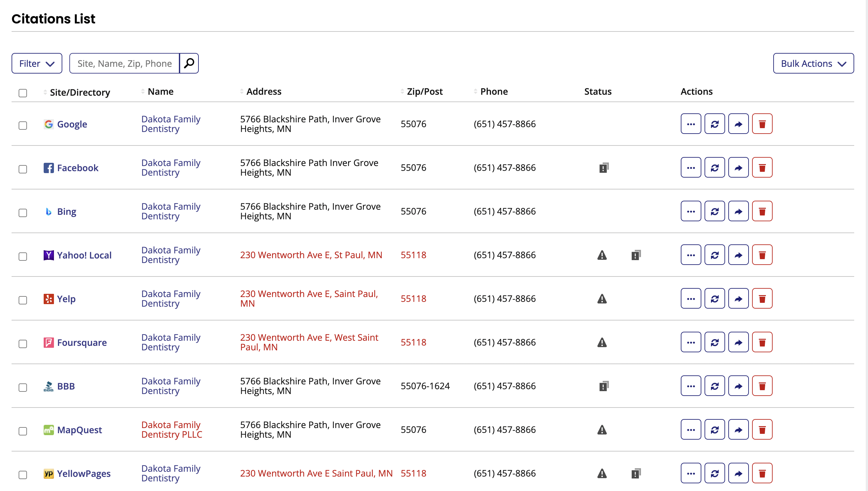Check the BBB row checkbox
Viewport: 868px width, 491px height.
(x=22, y=388)
